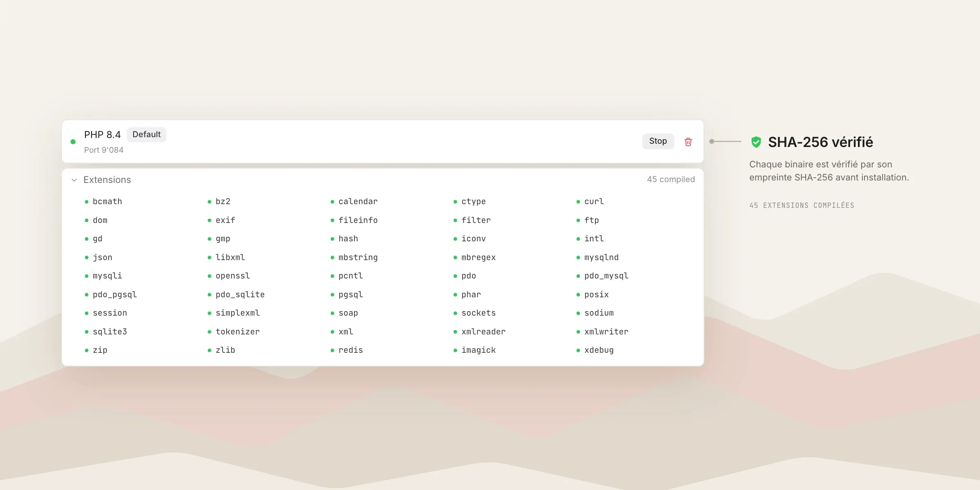Image resolution: width=980 pixels, height=490 pixels.
Task: Click the PHP 8.4 title
Action: tap(102, 135)
